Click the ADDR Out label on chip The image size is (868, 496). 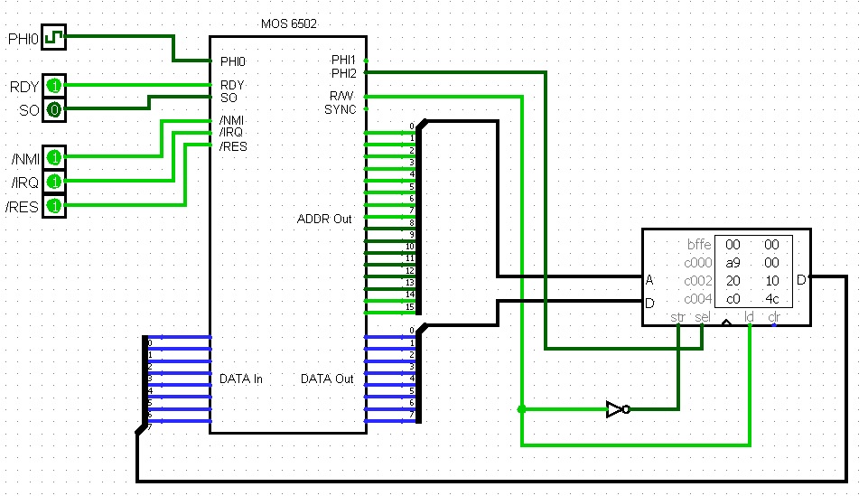[324, 219]
